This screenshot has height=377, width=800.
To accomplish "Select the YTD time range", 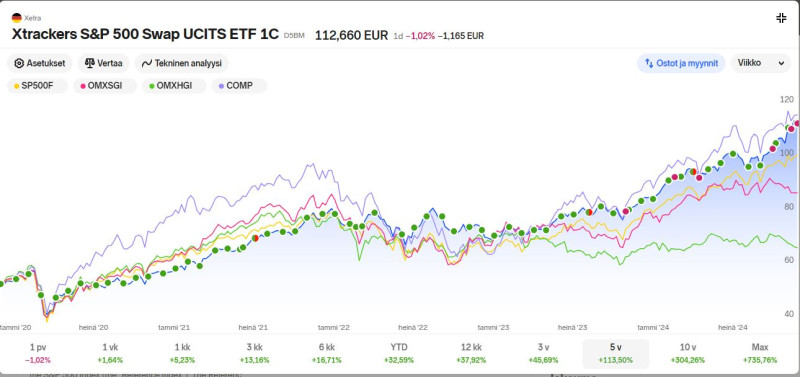I will click(399, 354).
